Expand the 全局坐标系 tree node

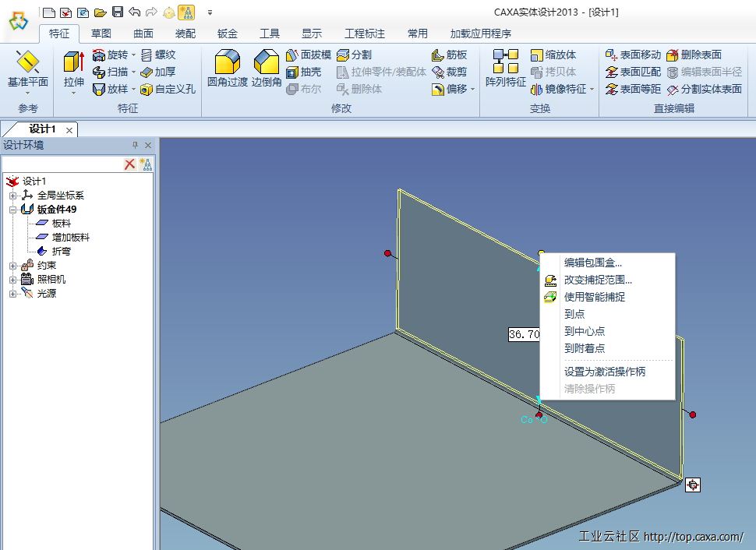12,196
